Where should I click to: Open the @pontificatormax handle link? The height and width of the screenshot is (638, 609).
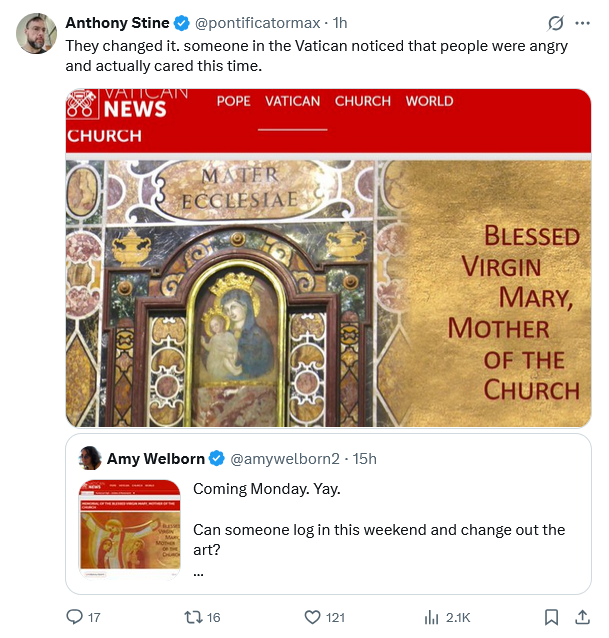(256, 23)
